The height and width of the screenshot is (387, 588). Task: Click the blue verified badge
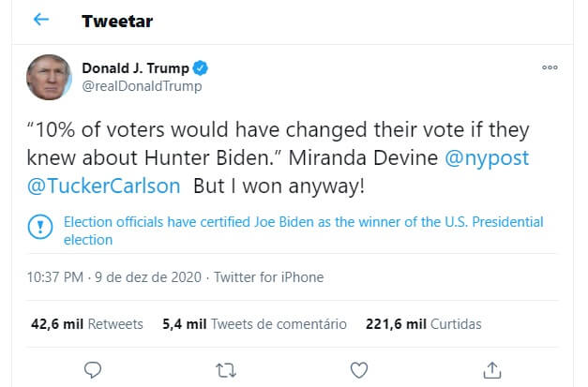[x=201, y=68]
